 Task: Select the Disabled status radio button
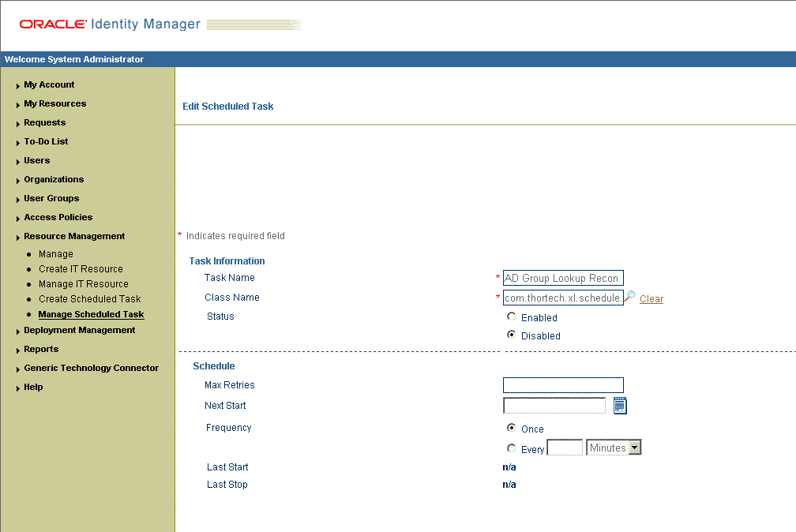(x=511, y=335)
